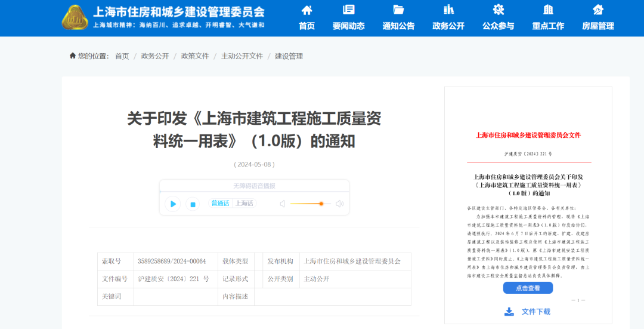This screenshot has height=329, width=644.
Task: Click the high volume speaker icon
Action: pos(339,204)
